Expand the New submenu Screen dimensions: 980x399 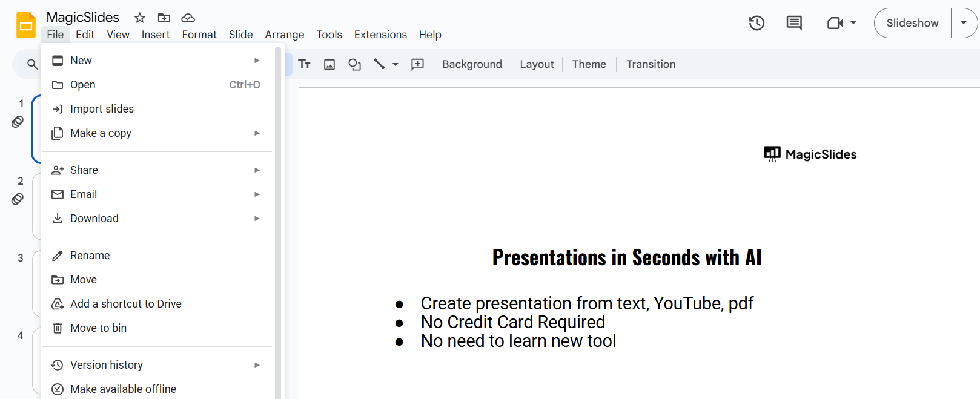click(257, 61)
